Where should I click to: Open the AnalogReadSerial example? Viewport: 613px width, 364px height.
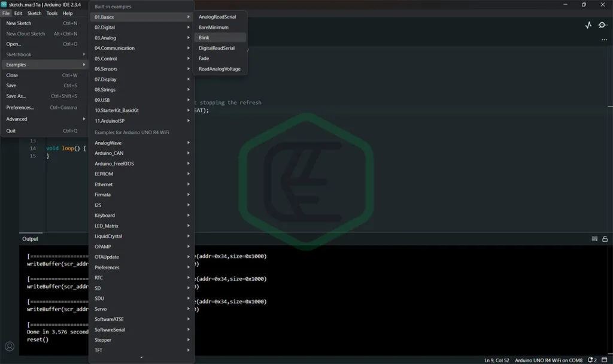click(x=220, y=17)
